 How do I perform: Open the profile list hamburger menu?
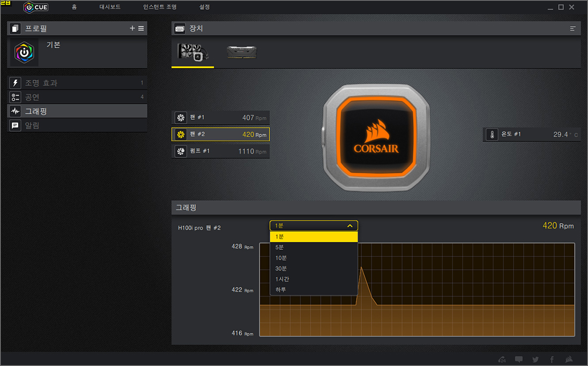click(141, 28)
